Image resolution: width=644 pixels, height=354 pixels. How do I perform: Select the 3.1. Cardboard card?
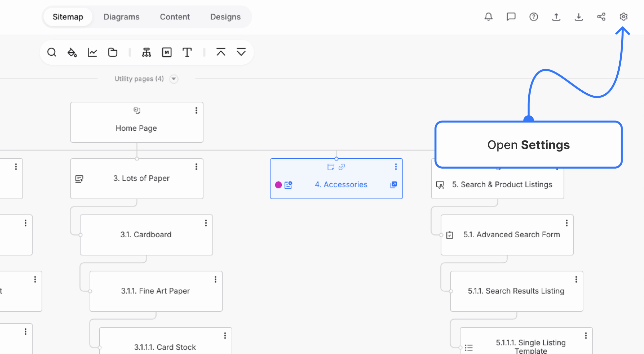(146, 235)
